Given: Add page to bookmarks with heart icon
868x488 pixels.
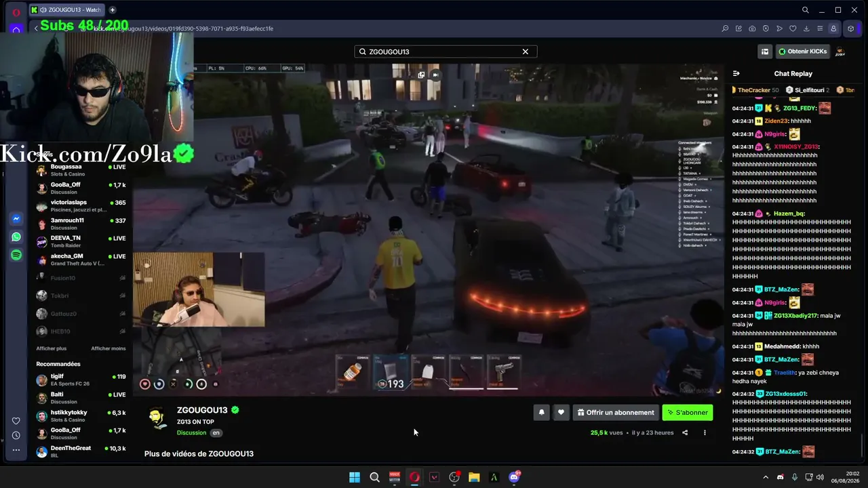Looking at the screenshot, I should click(793, 28).
